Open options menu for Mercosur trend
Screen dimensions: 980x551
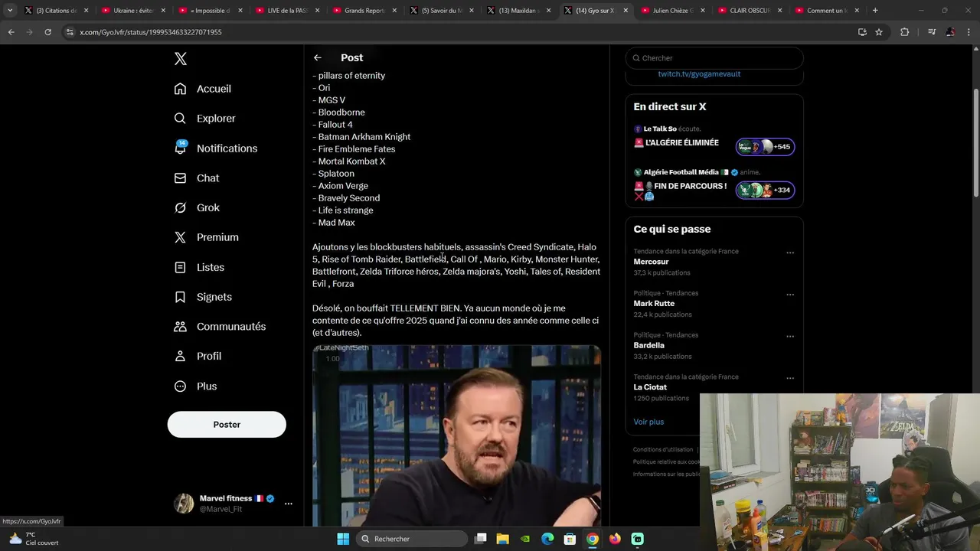[790, 253]
